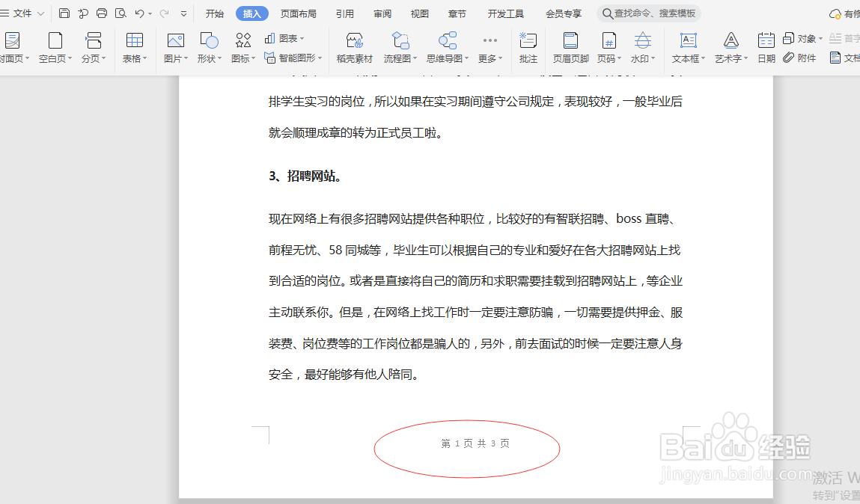Expand the 水印 dropdown arrow

click(x=653, y=58)
